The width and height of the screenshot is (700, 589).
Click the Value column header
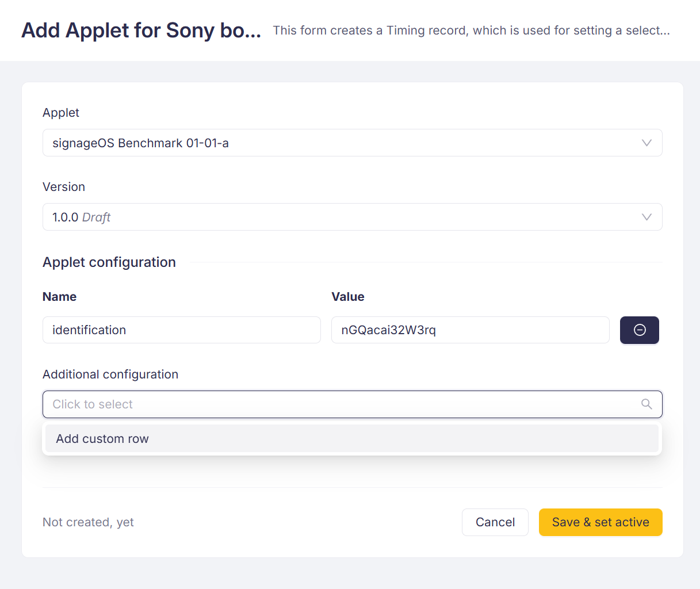click(x=347, y=297)
